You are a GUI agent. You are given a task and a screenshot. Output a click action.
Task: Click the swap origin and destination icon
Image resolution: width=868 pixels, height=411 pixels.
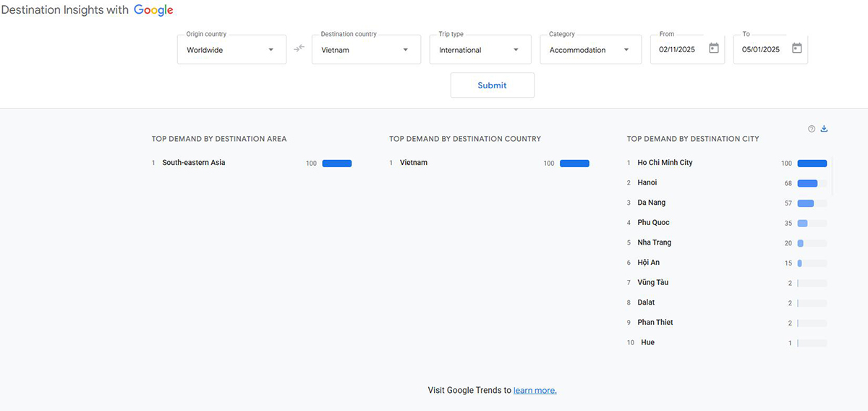pyautogui.click(x=299, y=49)
